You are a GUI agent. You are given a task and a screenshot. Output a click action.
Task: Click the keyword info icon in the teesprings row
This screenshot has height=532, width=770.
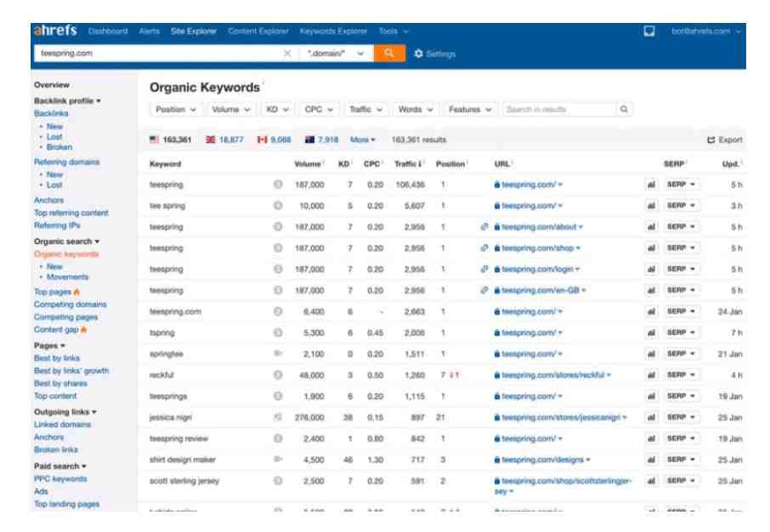pyautogui.click(x=278, y=396)
